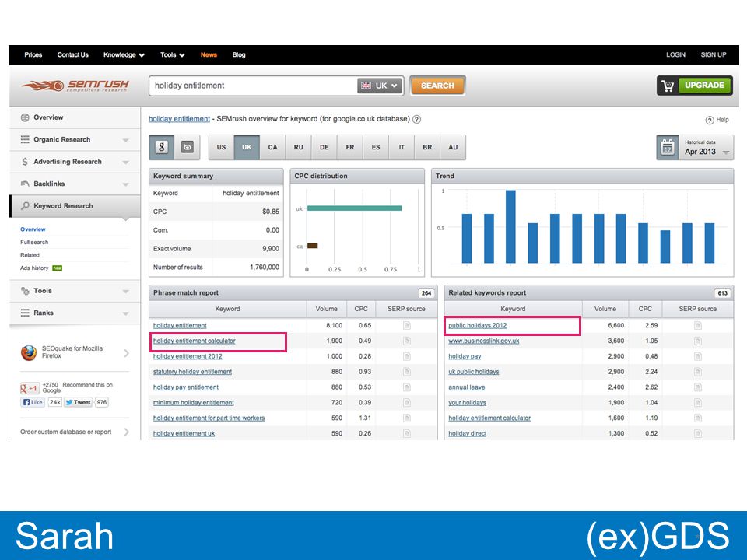Viewport: 747px width, 560px height.
Task: Open SERP source icon for public holidays 2012
Action: coord(697,325)
